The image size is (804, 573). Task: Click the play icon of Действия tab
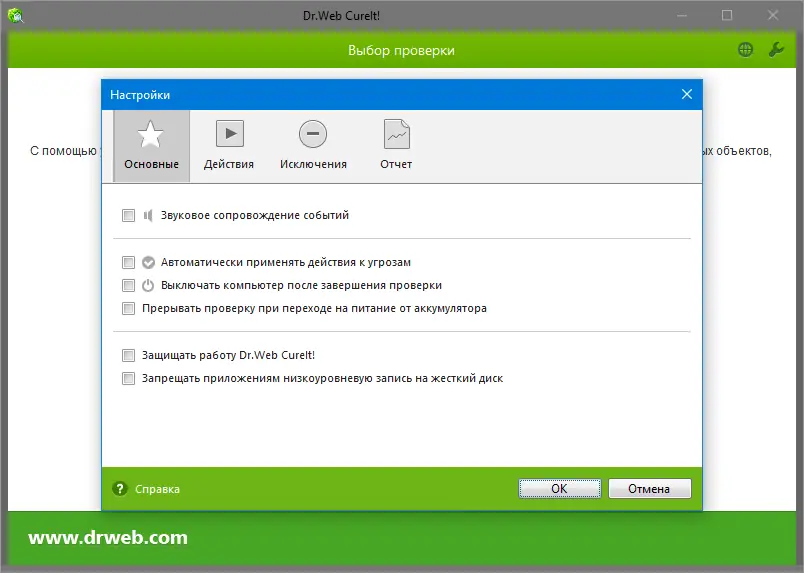pos(230,134)
